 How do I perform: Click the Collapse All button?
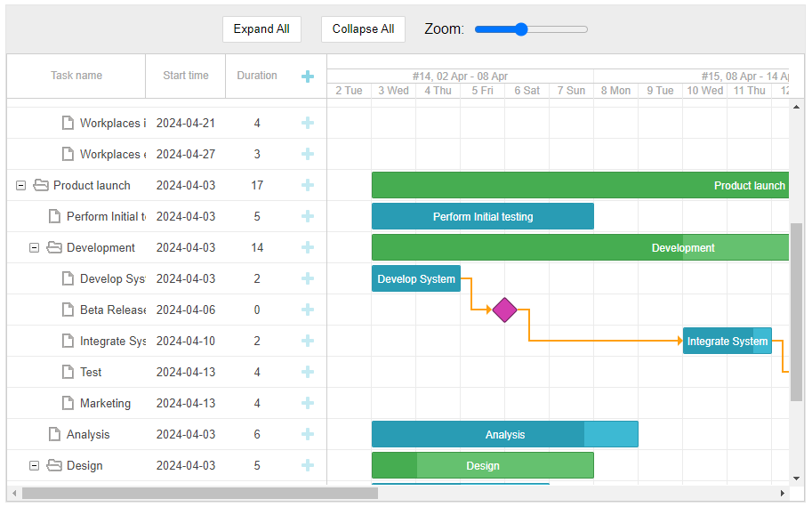point(363,29)
